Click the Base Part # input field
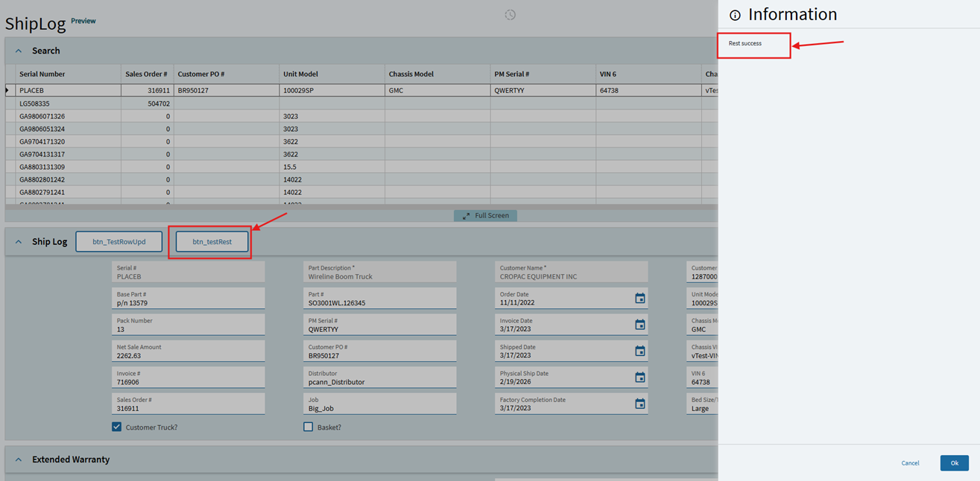This screenshot has width=980, height=481. pyautogui.click(x=188, y=298)
